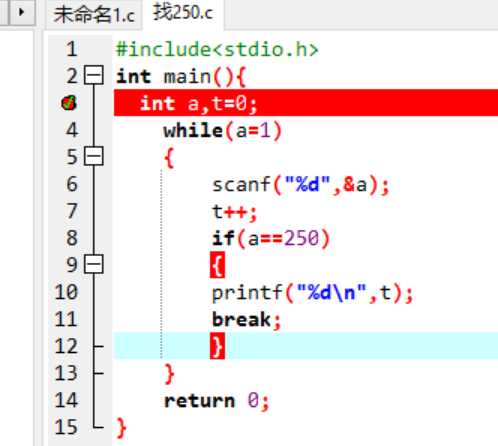
Task: Click the closing brace on line 13
Action: point(169,374)
